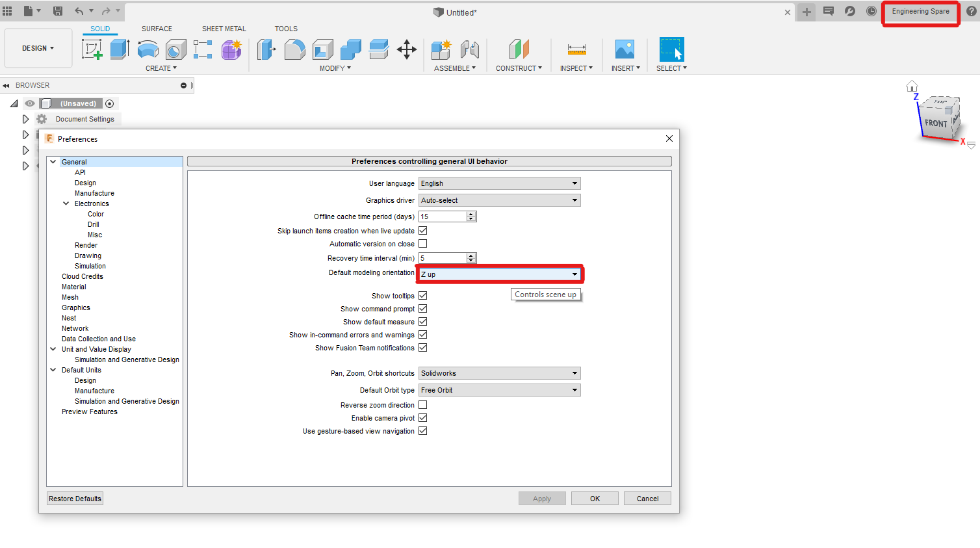Select the Combine tool
This screenshot has width=980, height=548.
(350, 49)
